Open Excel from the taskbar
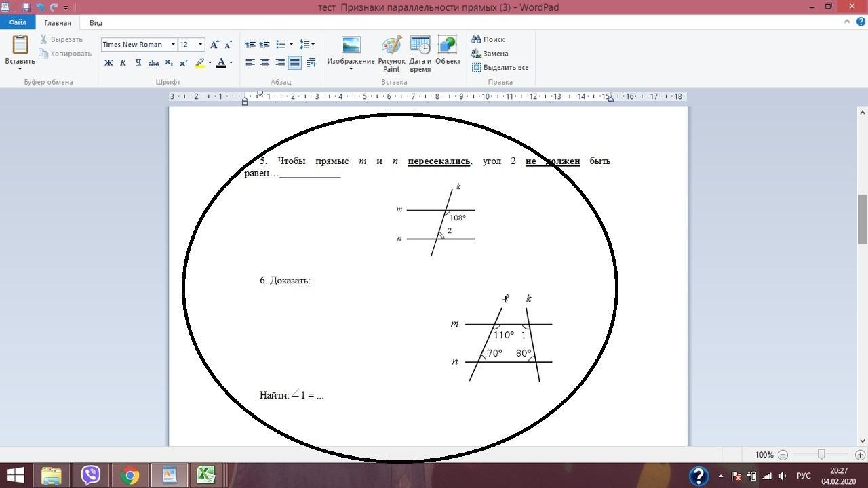Image resolution: width=868 pixels, height=488 pixels. (x=207, y=475)
